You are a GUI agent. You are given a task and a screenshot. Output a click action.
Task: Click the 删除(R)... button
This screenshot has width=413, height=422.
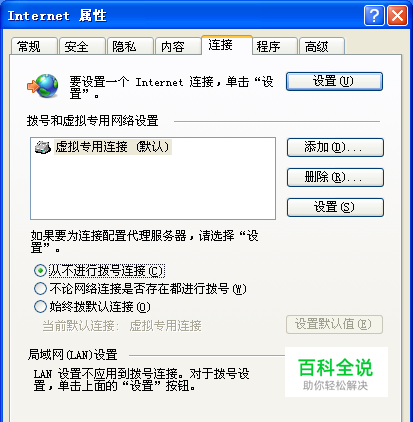point(335,177)
